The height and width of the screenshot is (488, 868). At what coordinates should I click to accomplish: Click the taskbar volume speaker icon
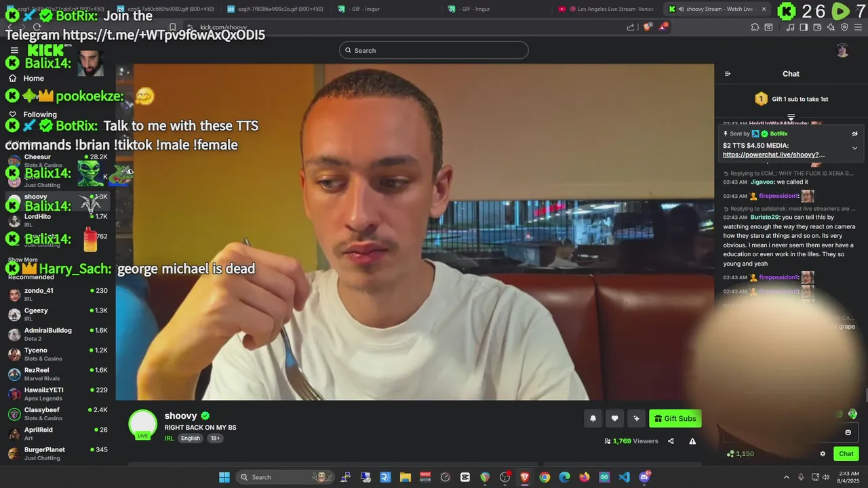coord(826,477)
